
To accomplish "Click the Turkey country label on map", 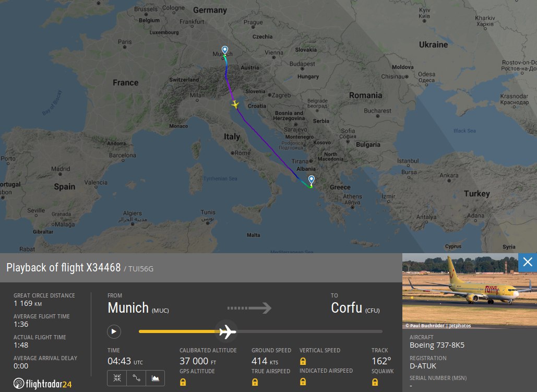I will click(477, 194).
